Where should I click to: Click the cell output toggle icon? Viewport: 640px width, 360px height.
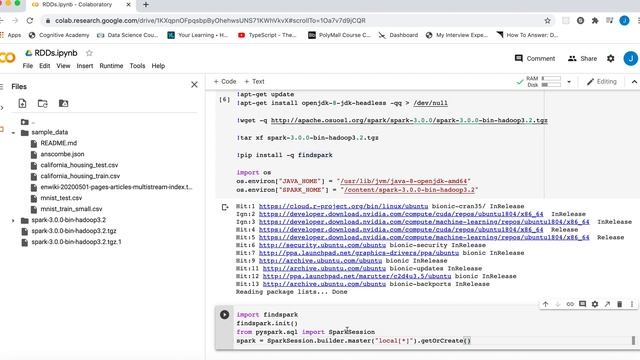[225, 207]
